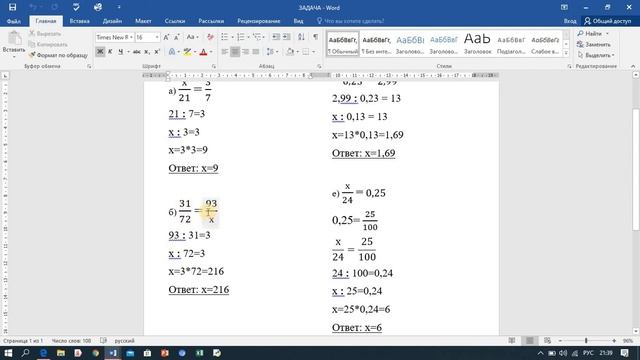640x360 pixels.
Task: Open Microsoft Edge from taskbar
Action: (43, 353)
